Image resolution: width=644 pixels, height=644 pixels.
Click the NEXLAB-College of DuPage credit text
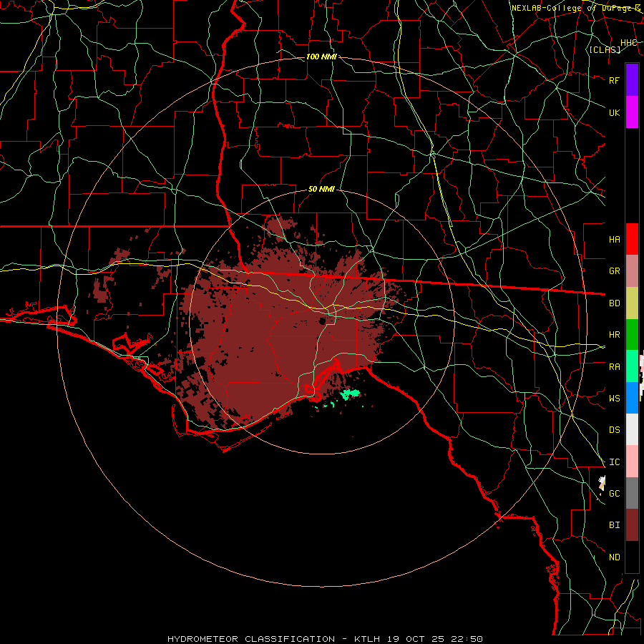click(576, 8)
